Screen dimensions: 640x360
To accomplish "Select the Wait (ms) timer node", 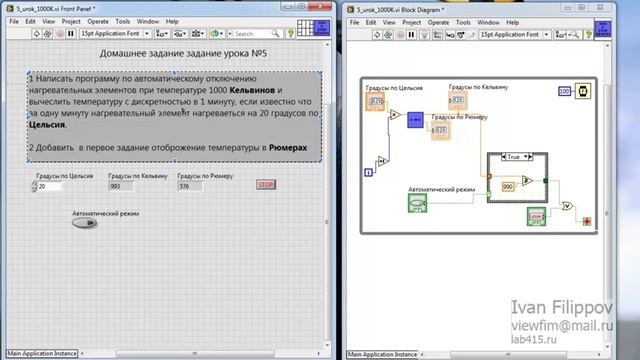I will pyautogui.click(x=583, y=91).
